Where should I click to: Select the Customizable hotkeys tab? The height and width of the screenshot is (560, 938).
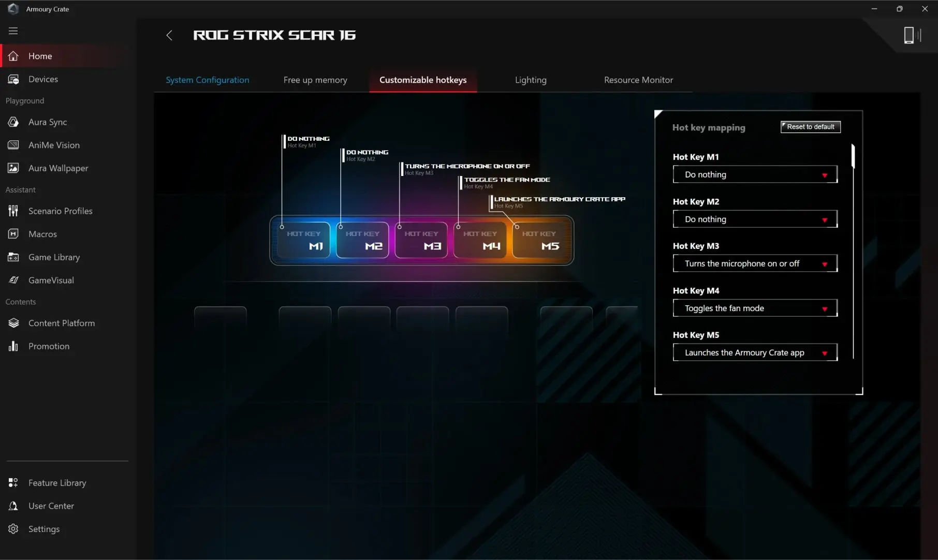[423, 80]
